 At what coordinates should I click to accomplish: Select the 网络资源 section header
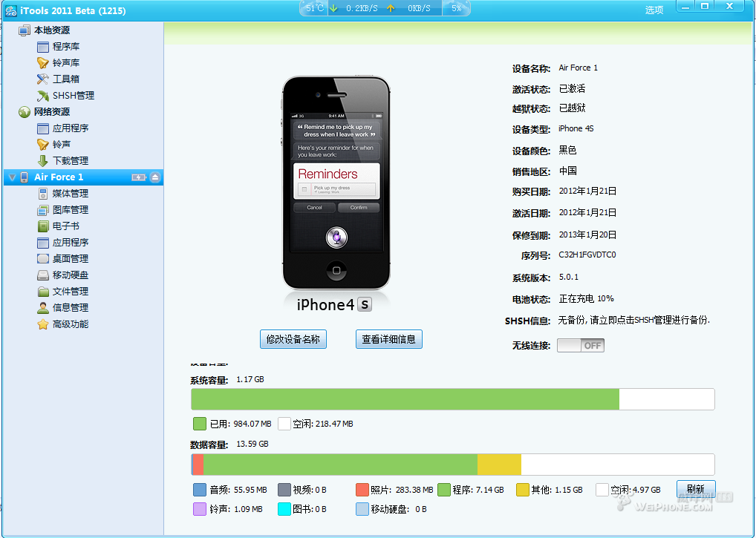coord(51,112)
